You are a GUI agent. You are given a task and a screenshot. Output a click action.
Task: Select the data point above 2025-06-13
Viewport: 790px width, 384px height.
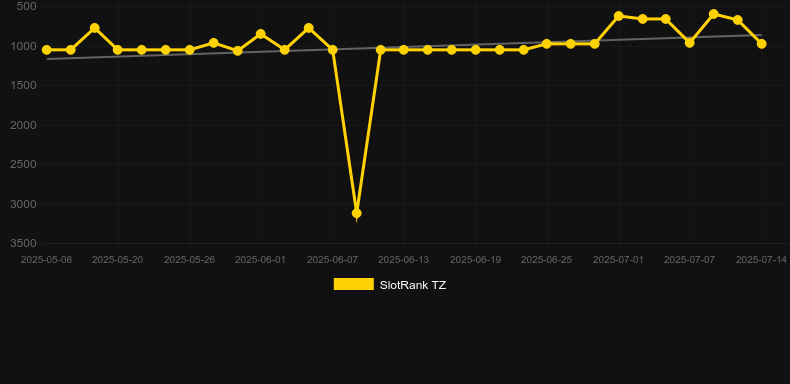pyautogui.click(x=404, y=50)
